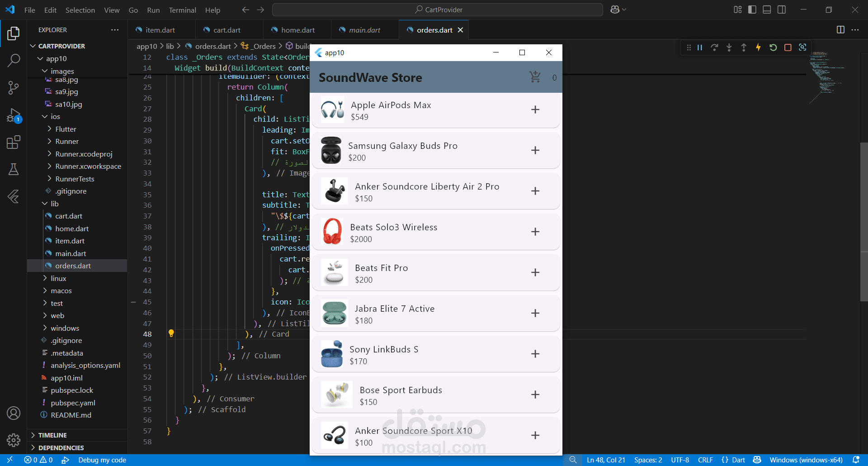Click the CartProvider command center search box

(438, 10)
